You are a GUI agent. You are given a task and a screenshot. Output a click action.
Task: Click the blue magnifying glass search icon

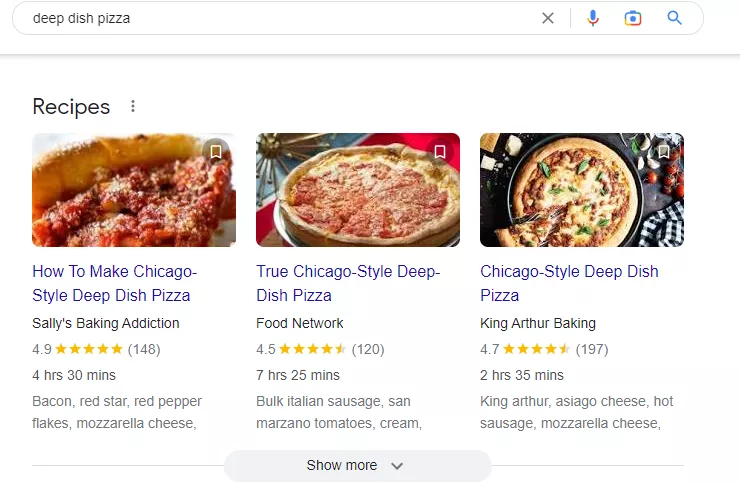coord(674,18)
